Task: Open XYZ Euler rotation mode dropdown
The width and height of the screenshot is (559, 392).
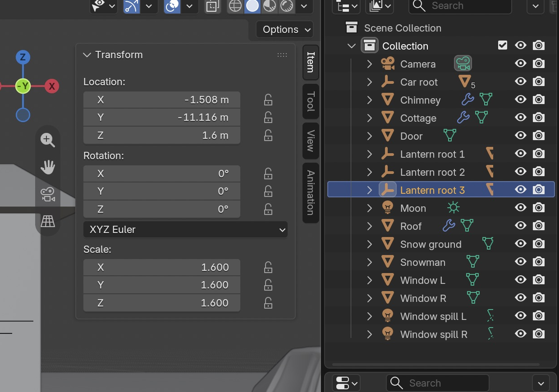Action: 185,229
